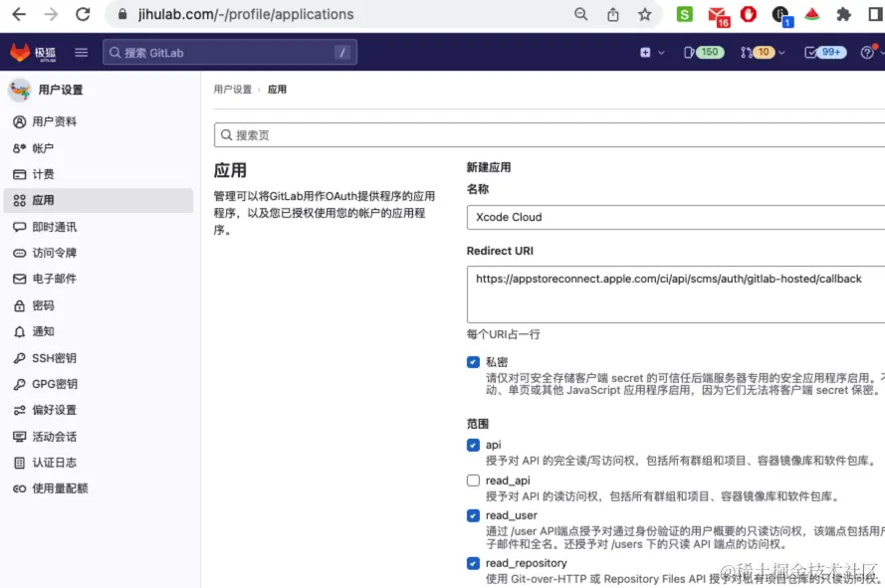Click the browser back arrow
885x588 pixels.
[19, 14]
